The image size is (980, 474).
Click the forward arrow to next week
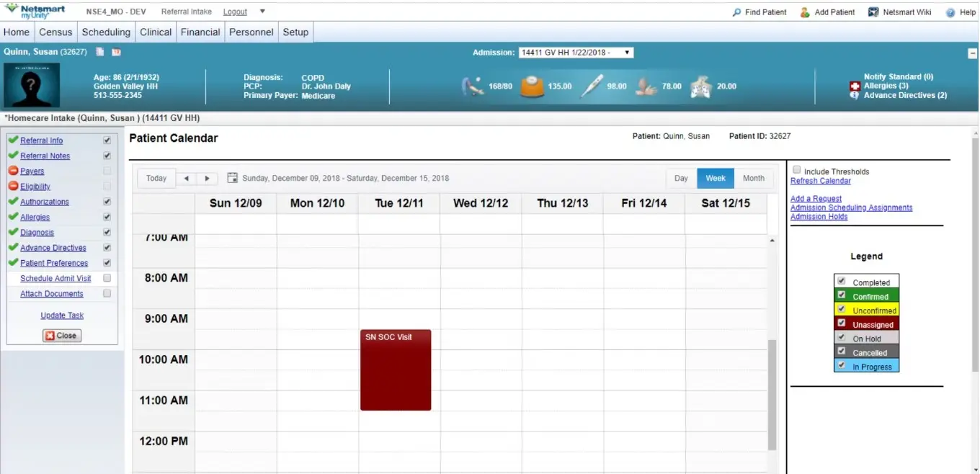[205, 178]
